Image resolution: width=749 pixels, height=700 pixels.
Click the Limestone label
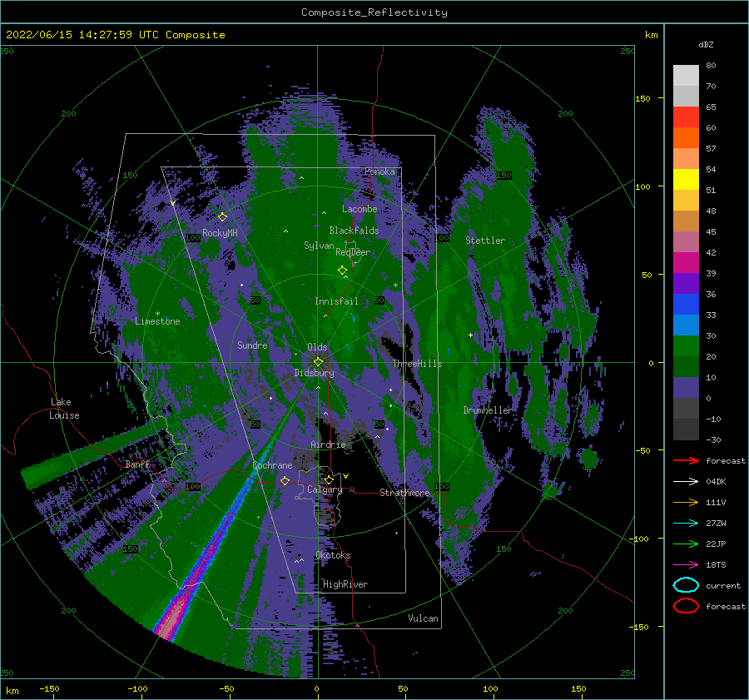pyautogui.click(x=157, y=321)
